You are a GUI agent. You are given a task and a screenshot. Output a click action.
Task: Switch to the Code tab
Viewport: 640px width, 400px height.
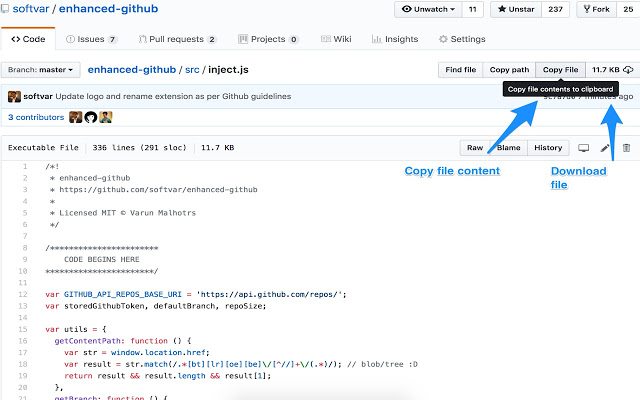[28, 39]
